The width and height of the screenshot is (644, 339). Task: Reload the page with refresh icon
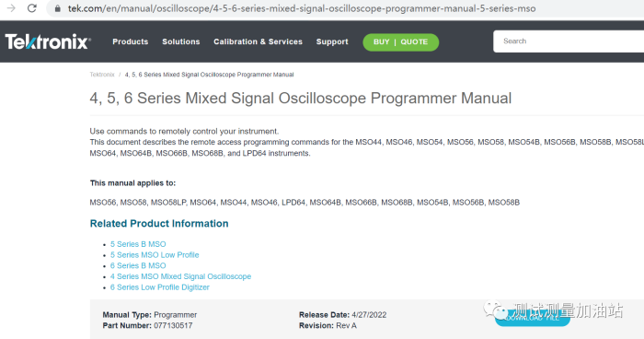pos(32,8)
